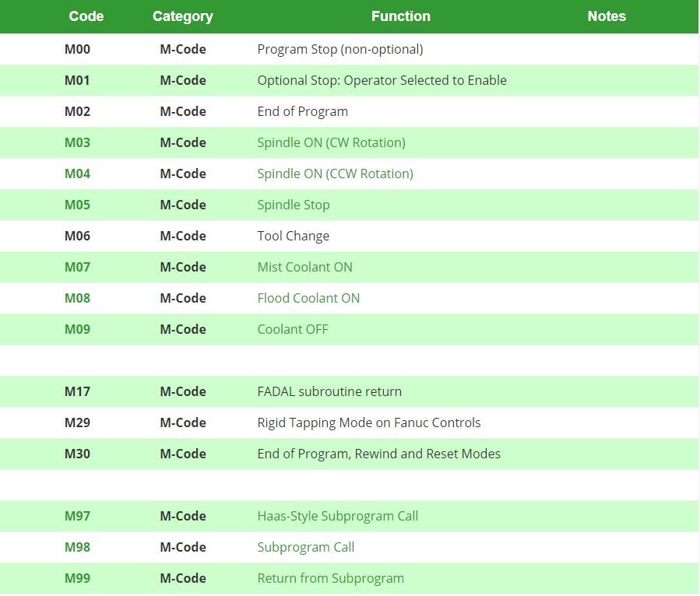This screenshot has width=700, height=596.
Task: Open the "Spindle ON (CCW Rotation)" link
Action: coord(335,174)
